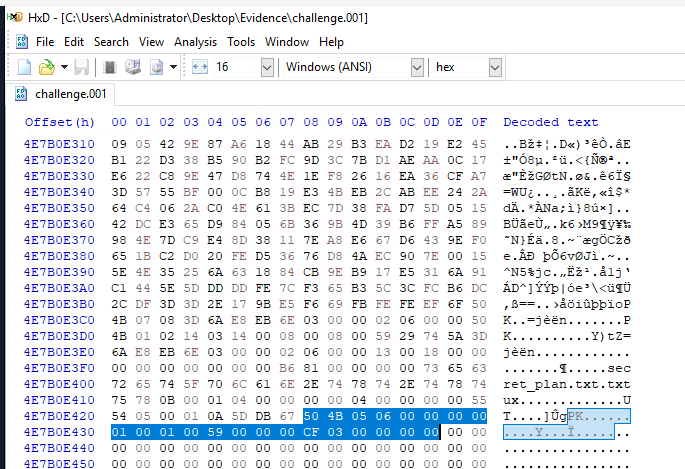Open the Tools menu

click(241, 42)
